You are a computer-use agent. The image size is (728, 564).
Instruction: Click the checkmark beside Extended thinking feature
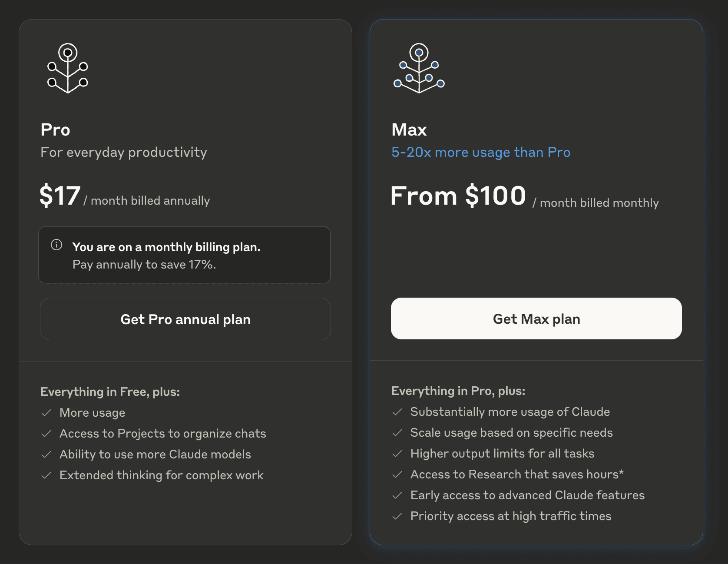pyautogui.click(x=46, y=475)
